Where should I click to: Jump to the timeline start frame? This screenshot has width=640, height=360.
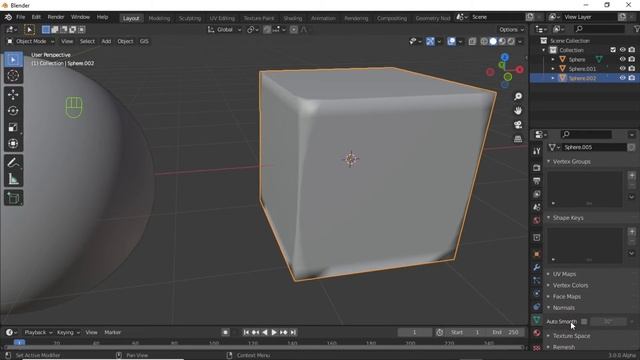coord(246,333)
